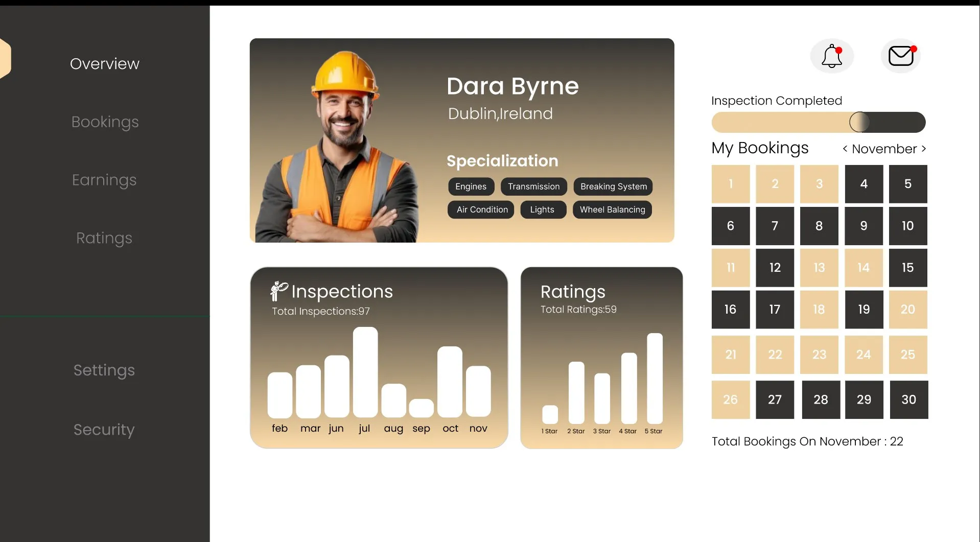Viewport: 980px width, 542px height.
Task: Click the inspector icon beside Inspections
Action: [x=279, y=291]
